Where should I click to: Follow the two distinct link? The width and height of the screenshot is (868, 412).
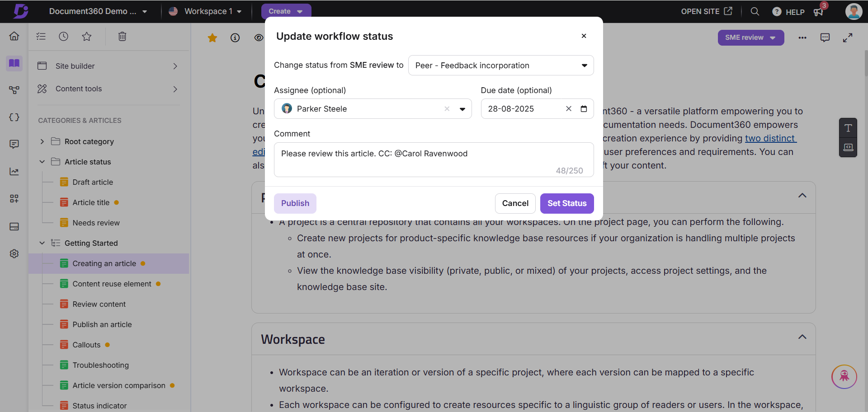tap(770, 138)
